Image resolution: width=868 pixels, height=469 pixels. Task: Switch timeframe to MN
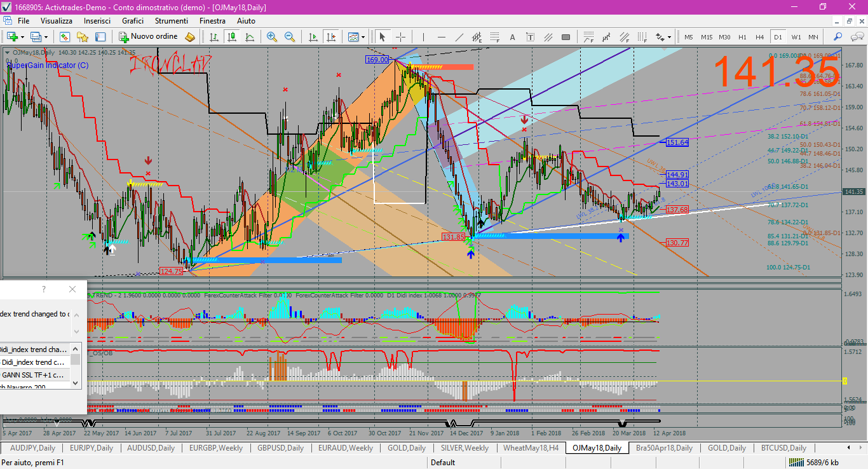coord(813,37)
